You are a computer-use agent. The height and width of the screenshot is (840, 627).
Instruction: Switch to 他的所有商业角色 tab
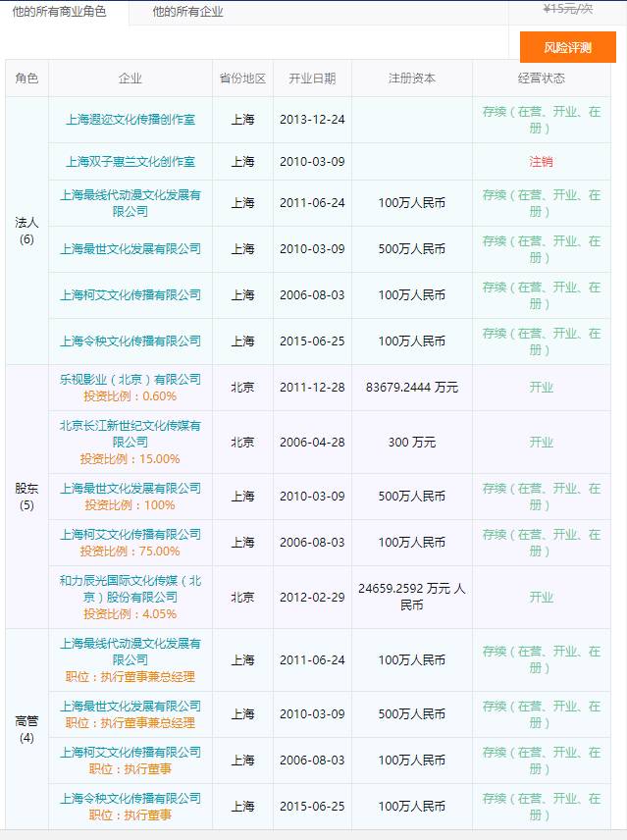pos(60,12)
